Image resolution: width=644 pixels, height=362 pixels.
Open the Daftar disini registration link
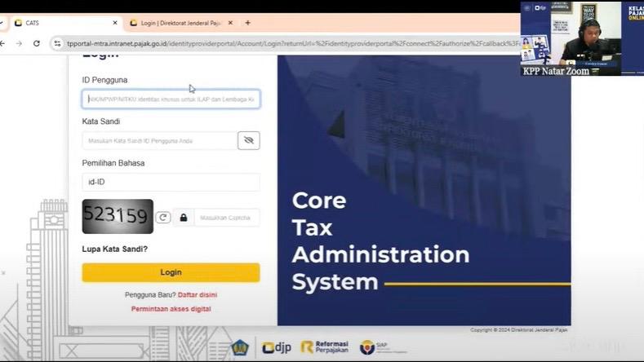pos(198,294)
